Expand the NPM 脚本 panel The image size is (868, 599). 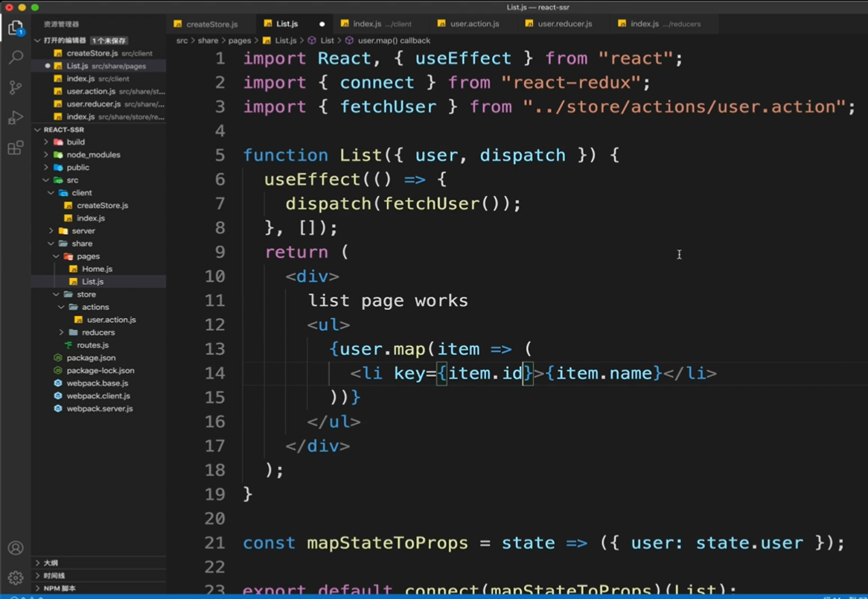point(99,589)
